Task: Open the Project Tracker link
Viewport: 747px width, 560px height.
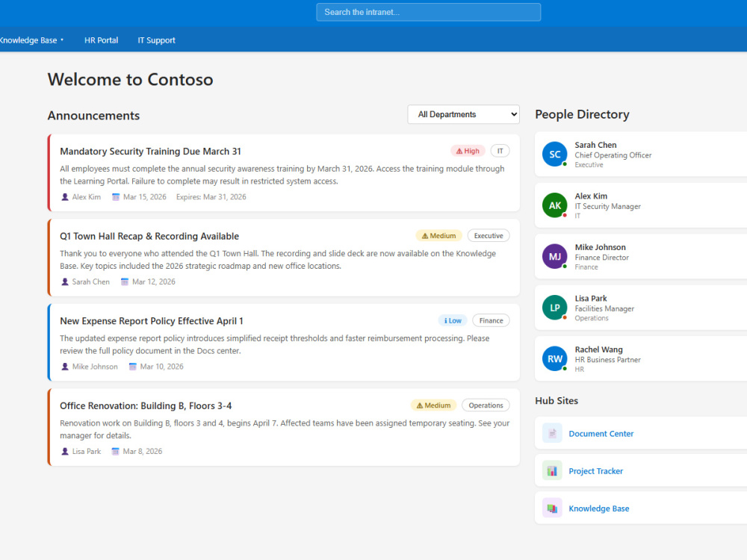Action: coord(596,471)
